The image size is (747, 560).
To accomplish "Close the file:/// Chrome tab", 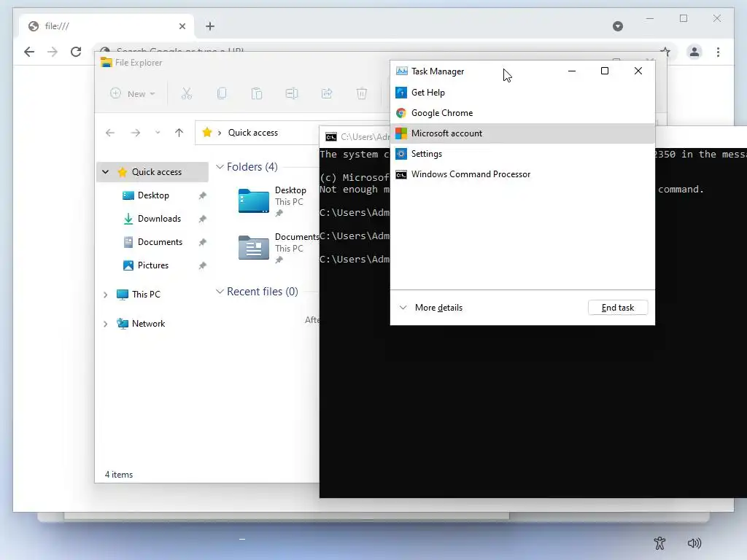I will [x=182, y=26].
